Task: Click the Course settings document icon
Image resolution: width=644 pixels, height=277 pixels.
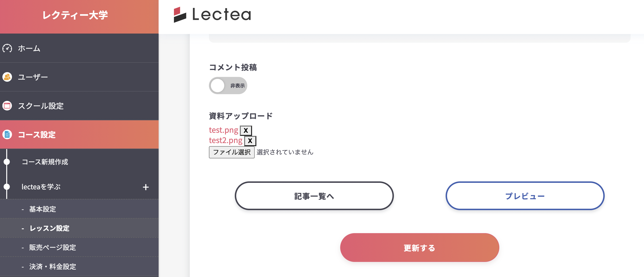Action: coord(7,134)
